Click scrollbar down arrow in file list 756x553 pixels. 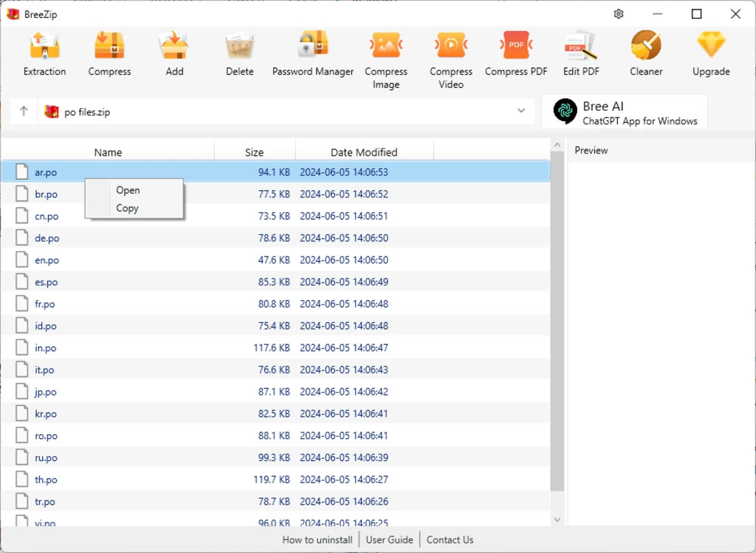coord(558,520)
